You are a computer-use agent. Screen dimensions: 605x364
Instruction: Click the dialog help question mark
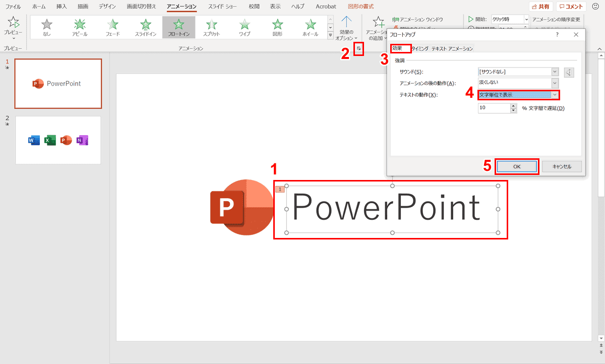557,35
